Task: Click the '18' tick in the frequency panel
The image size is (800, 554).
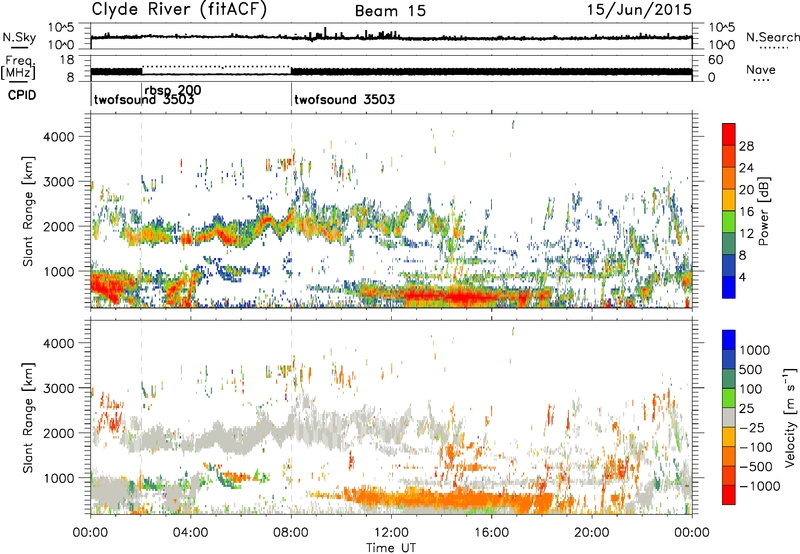Action: [x=67, y=60]
